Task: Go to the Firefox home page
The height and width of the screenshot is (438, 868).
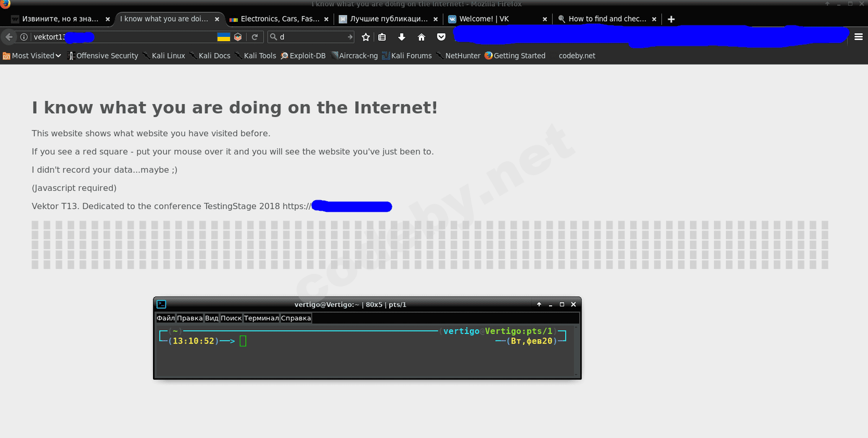Action: (x=422, y=37)
